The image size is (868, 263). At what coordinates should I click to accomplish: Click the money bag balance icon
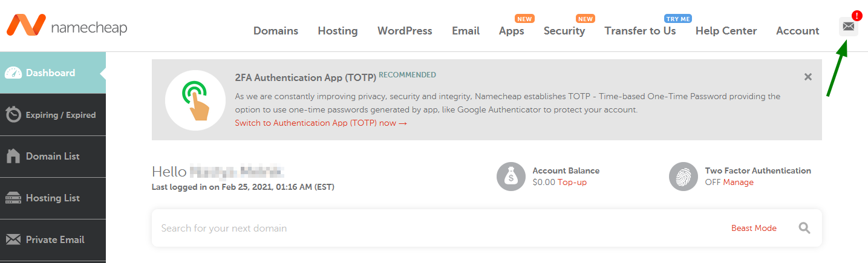tap(511, 177)
